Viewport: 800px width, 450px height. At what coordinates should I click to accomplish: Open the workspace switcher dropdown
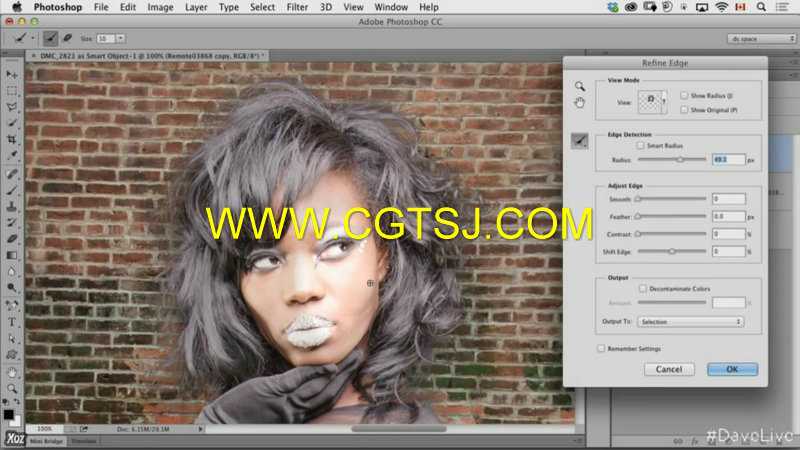pyautogui.click(x=762, y=39)
